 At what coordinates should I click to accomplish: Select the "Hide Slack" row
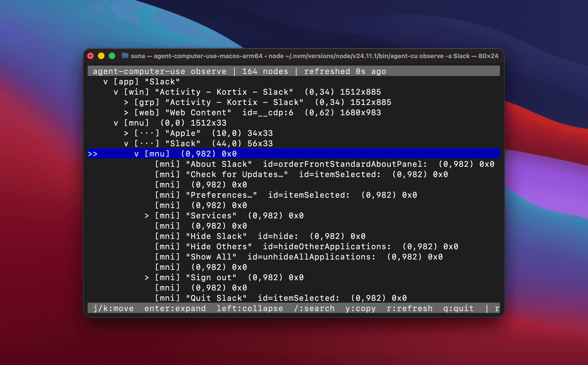294,236
